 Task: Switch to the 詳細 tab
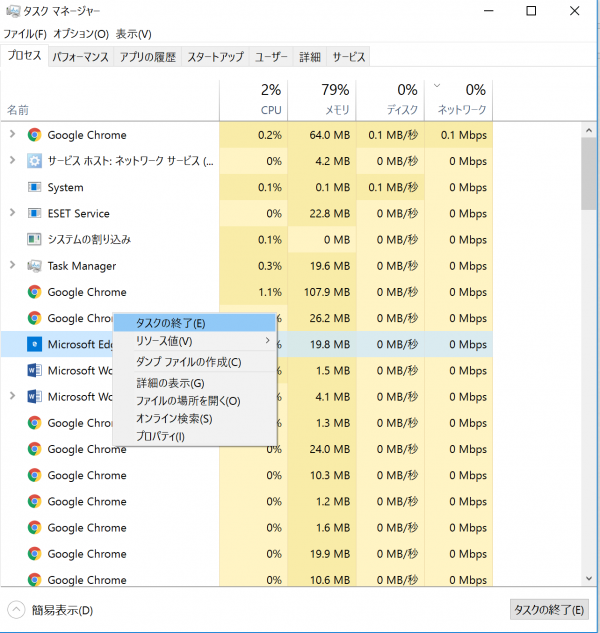pyautogui.click(x=310, y=57)
